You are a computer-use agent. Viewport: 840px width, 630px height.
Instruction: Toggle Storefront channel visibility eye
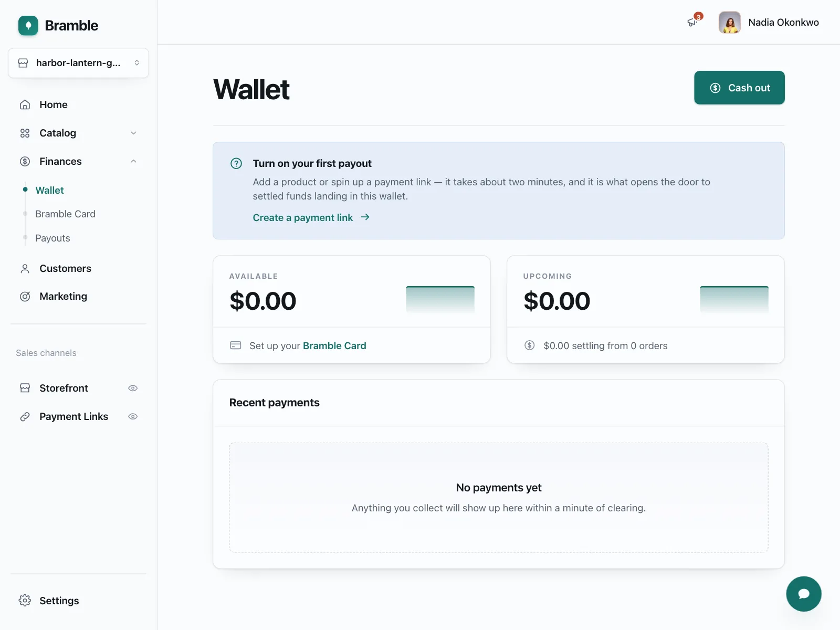133,388
